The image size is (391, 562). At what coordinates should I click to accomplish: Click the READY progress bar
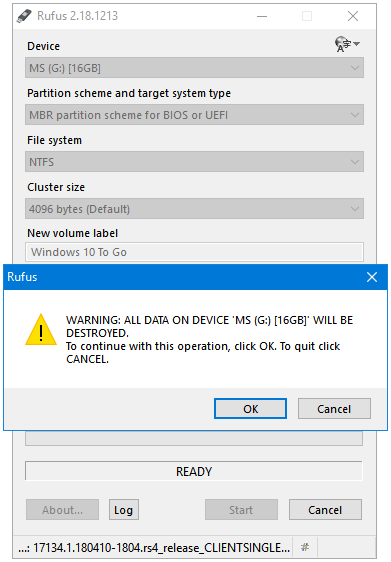pos(194,471)
